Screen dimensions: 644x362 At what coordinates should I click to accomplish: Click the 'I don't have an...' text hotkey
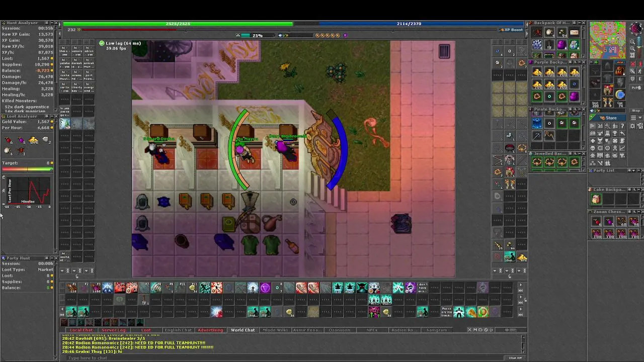423,288
